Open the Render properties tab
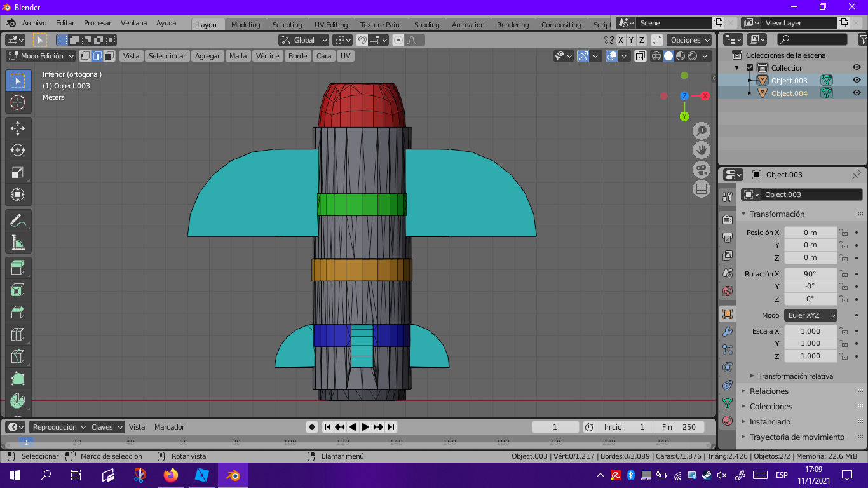868x488 pixels. (x=728, y=220)
